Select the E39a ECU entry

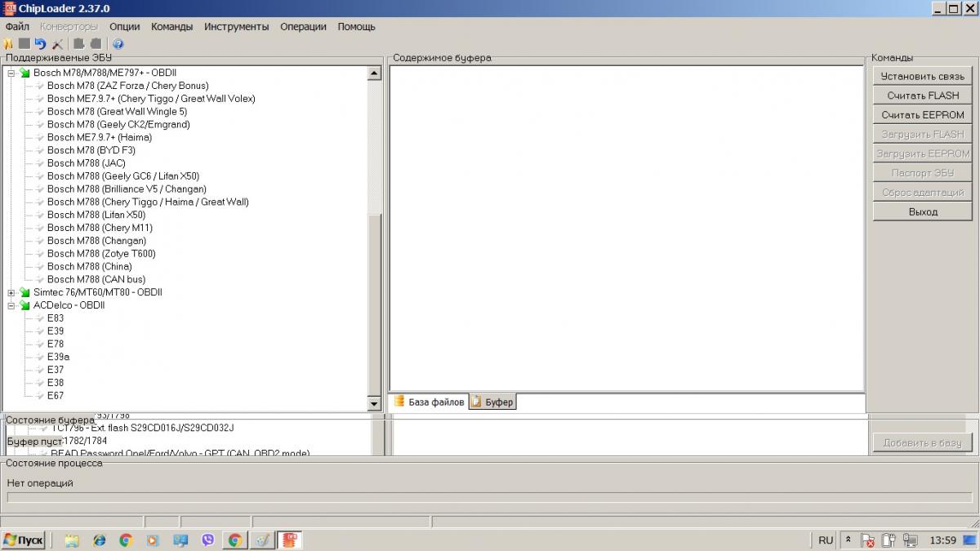click(59, 357)
